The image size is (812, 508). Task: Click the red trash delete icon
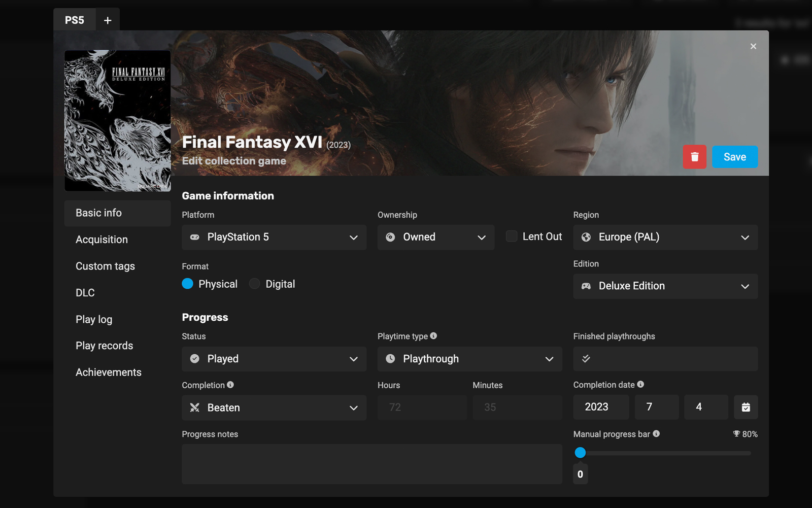tap(694, 157)
